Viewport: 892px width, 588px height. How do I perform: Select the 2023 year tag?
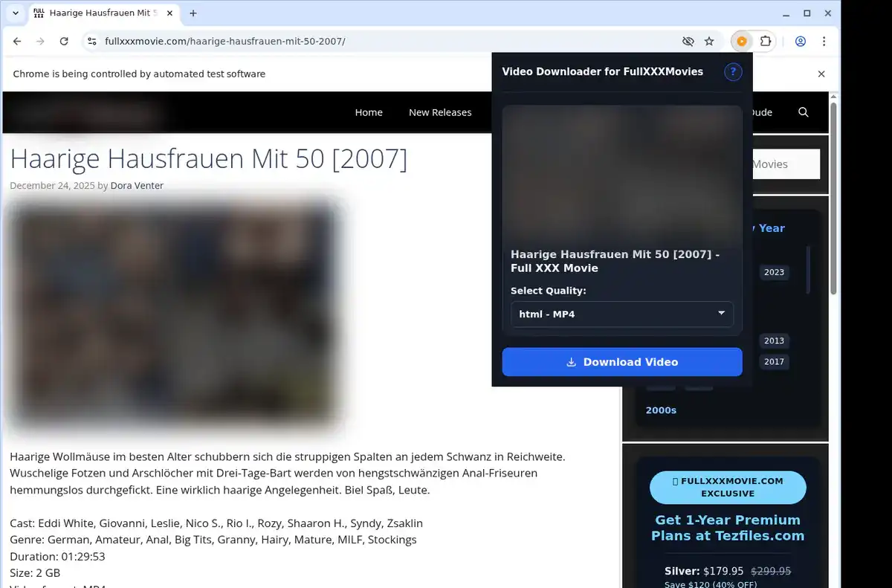(774, 272)
